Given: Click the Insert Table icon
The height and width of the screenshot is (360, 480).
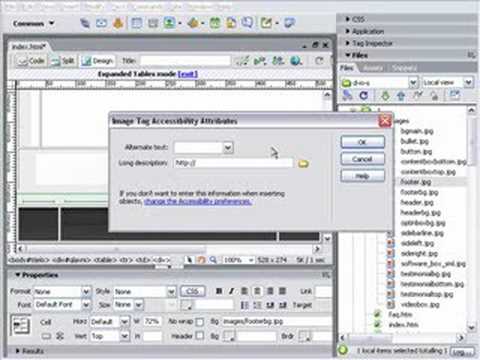Looking at the screenshot, I should [x=137, y=23].
